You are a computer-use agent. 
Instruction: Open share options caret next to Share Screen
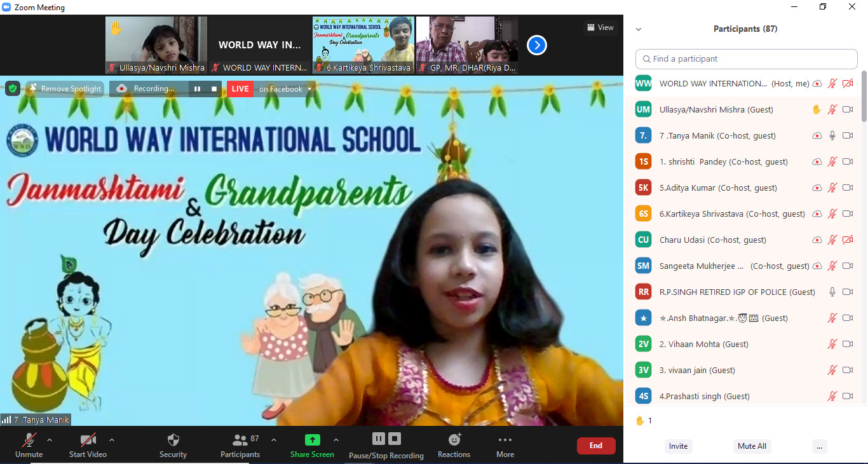[x=336, y=439]
